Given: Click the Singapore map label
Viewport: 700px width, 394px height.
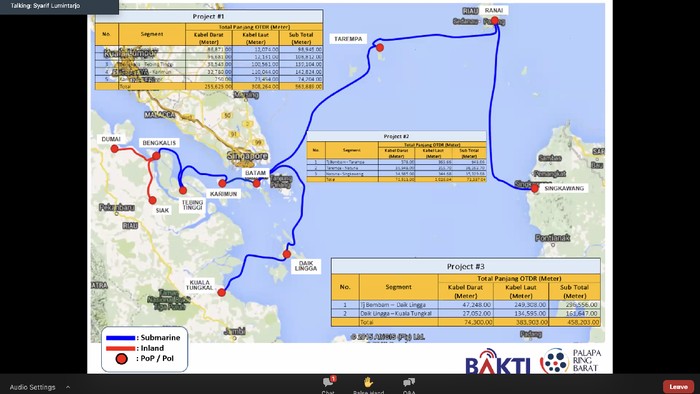Looking at the screenshot, I should (247, 156).
